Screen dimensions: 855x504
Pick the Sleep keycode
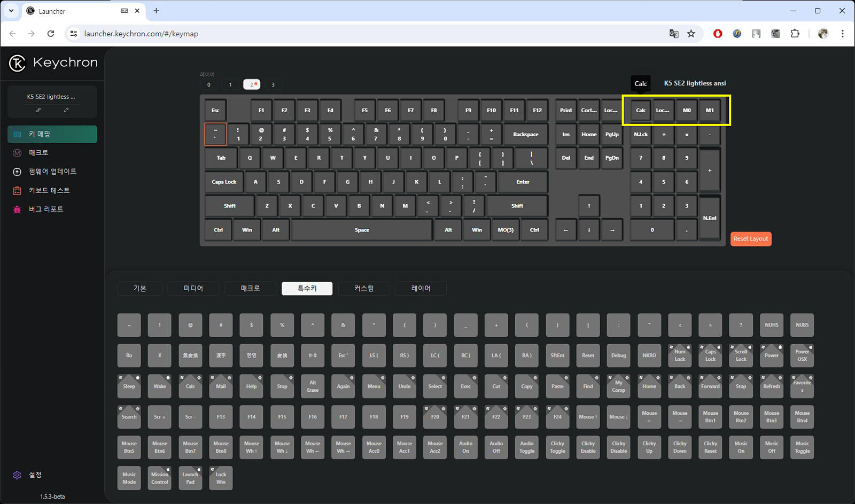click(129, 386)
